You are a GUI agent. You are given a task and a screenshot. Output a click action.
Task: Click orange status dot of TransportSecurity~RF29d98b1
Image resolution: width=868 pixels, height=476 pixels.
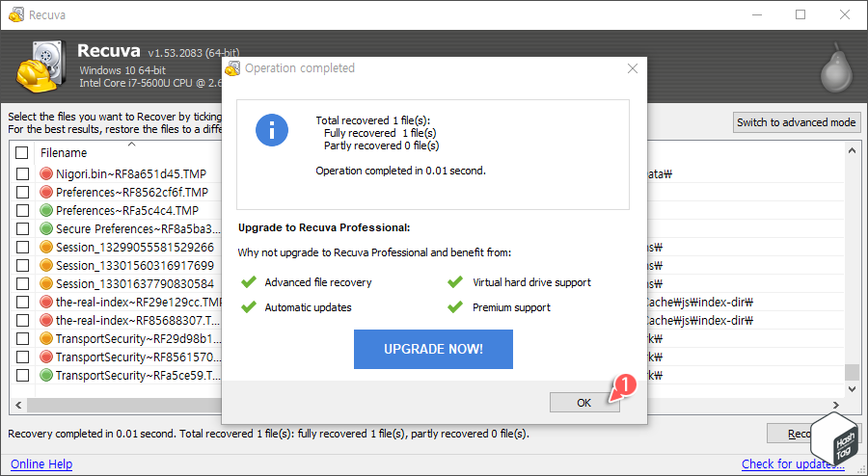(46, 339)
